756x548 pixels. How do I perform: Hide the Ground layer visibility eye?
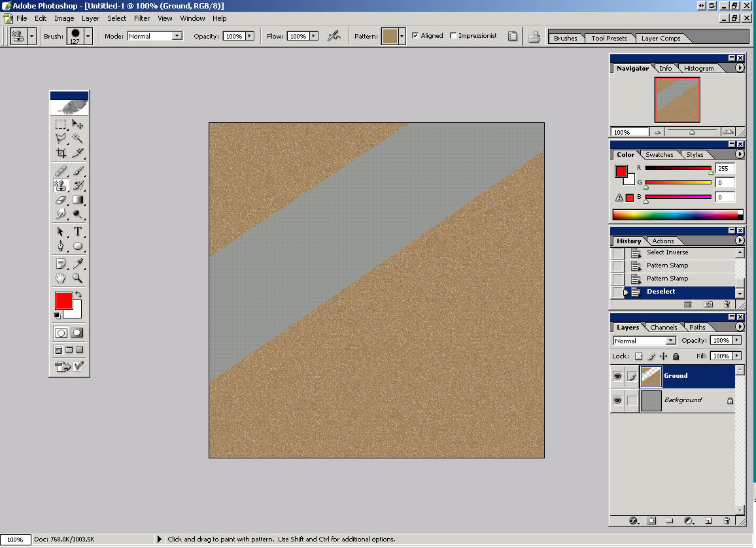617,376
